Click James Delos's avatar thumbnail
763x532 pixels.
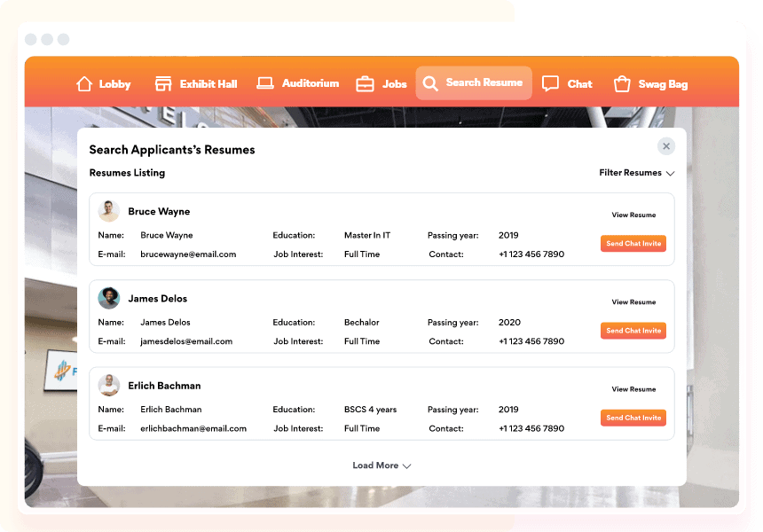click(108, 298)
